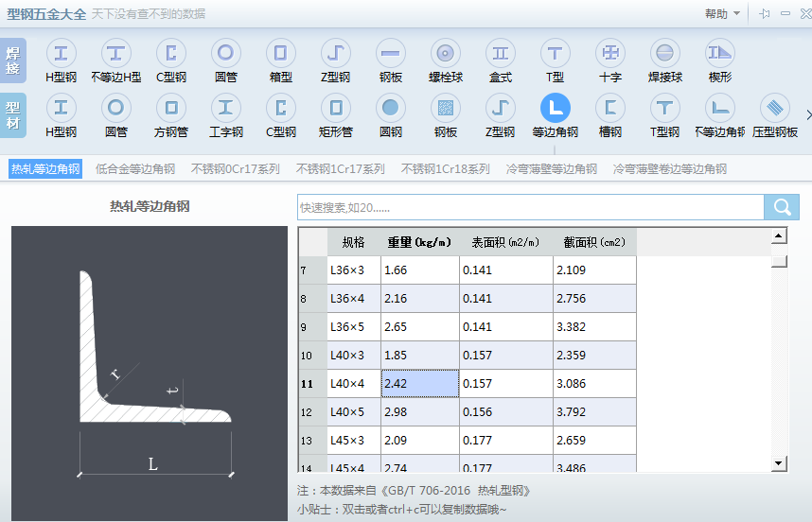
Task: Select 槽钢 icon
Action: click(610, 108)
